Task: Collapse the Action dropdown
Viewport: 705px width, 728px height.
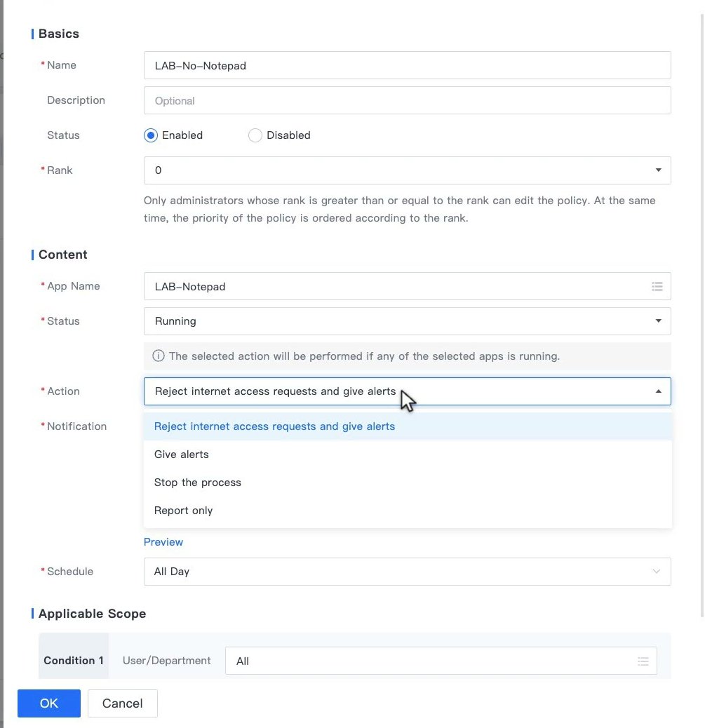Action: pos(407,391)
